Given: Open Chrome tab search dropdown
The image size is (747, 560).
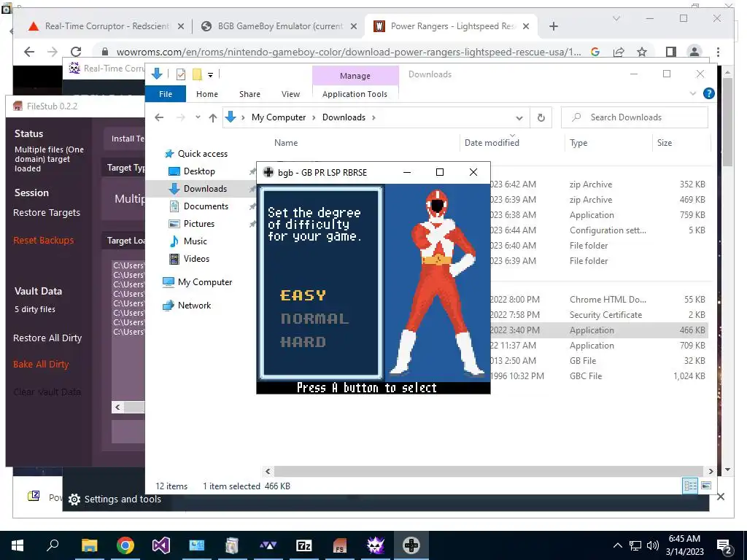Looking at the screenshot, I should point(616,18).
